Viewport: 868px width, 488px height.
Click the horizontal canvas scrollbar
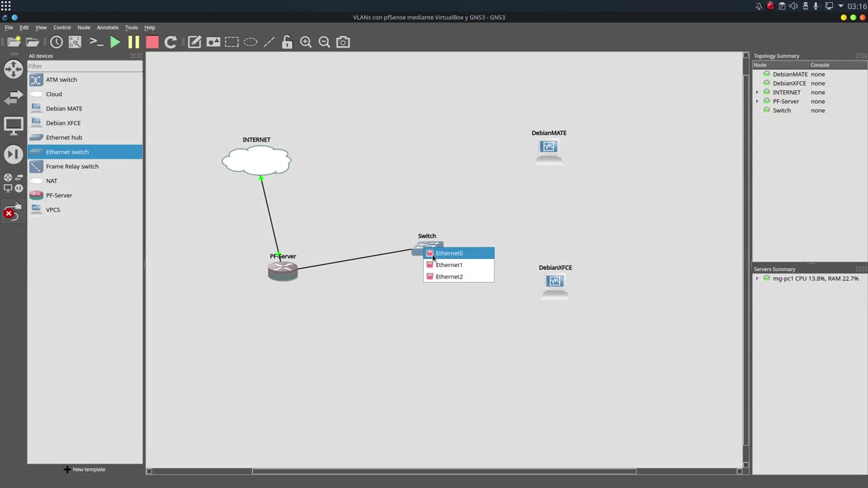[x=444, y=471]
